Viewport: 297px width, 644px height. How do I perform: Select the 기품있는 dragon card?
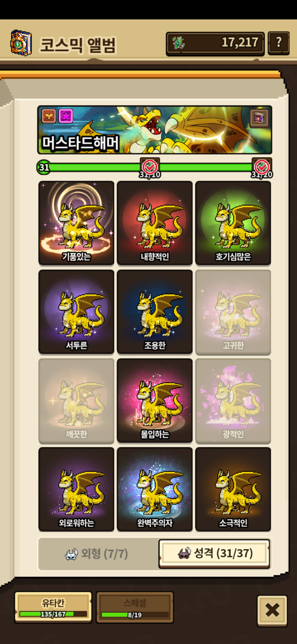(76, 223)
